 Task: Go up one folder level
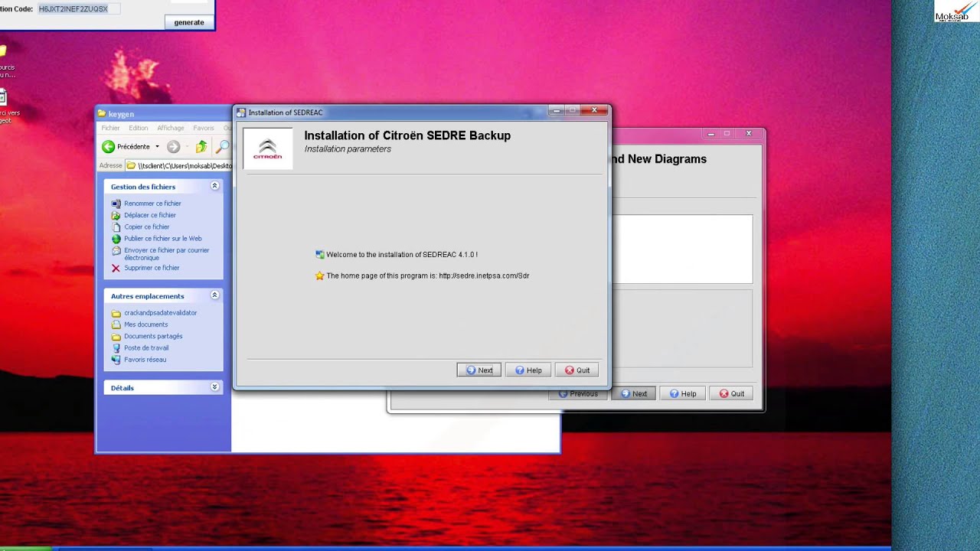[x=201, y=147]
